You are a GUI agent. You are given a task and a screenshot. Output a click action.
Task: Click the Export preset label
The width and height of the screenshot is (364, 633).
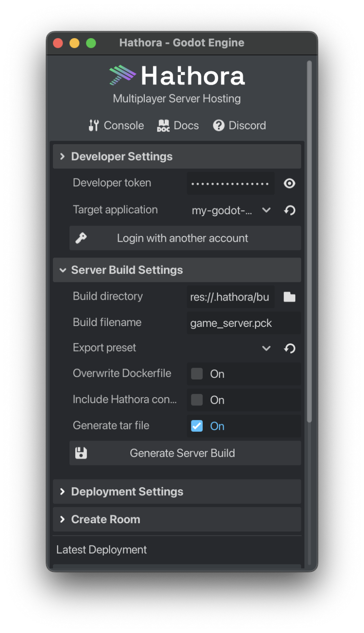(x=104, y=348)
